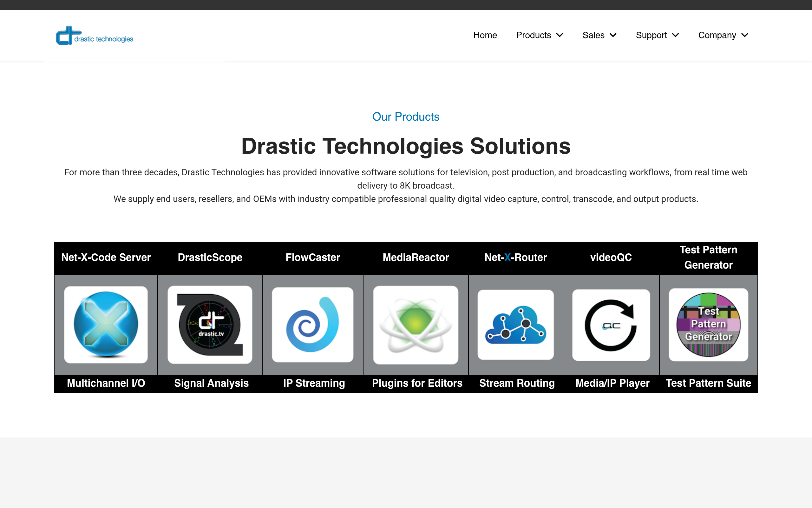Open the Net-X-Router cloud network icon
Viewport: 812px width, 508px height.
[x=516, y=324]
